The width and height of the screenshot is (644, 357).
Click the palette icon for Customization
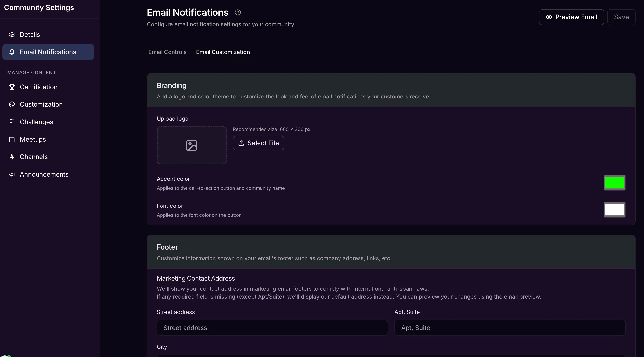tap(12, 104)
